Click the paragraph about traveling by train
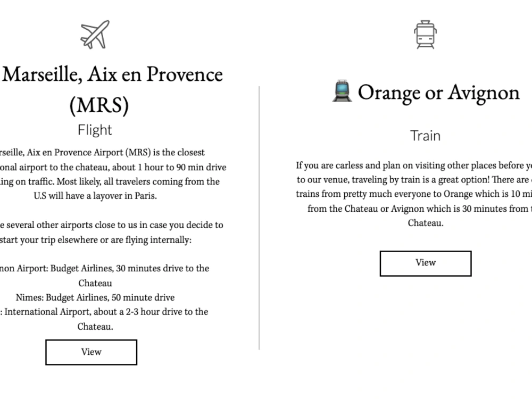The width and height of the screenshot is (532, 399). point(414,194)
